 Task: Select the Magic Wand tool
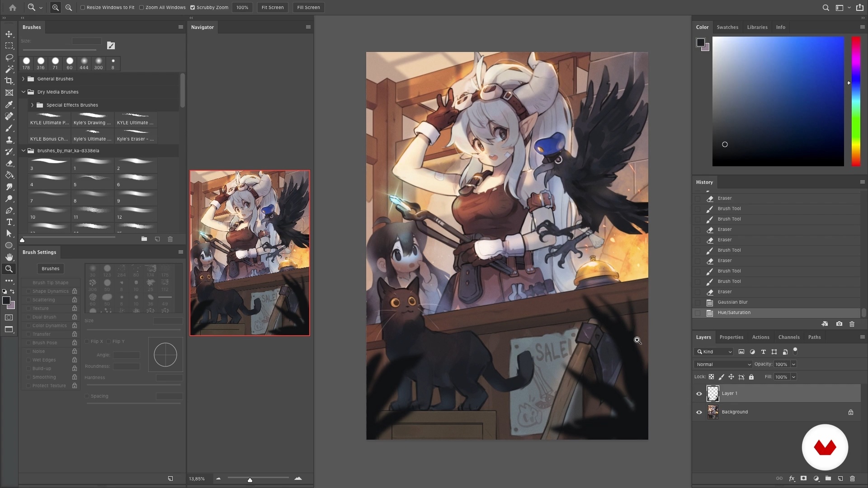pyautogui.click(x=9, y=69)
